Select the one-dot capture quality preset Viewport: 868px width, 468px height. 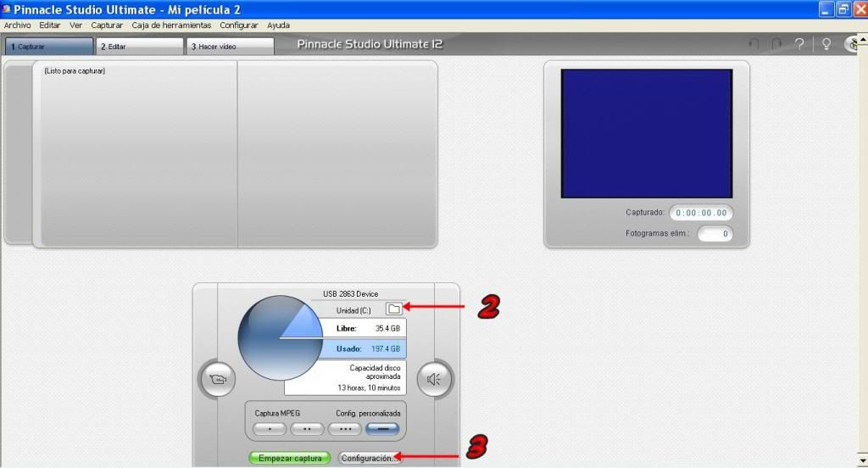[x=269, y=429]
